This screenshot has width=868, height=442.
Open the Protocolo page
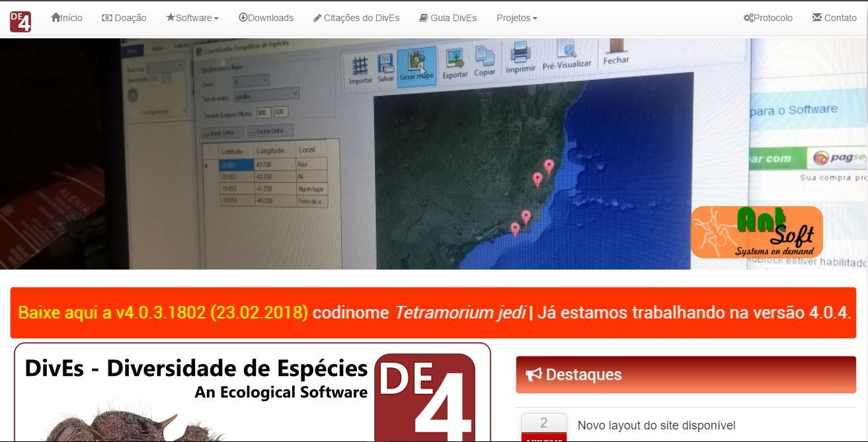point(768,18)
